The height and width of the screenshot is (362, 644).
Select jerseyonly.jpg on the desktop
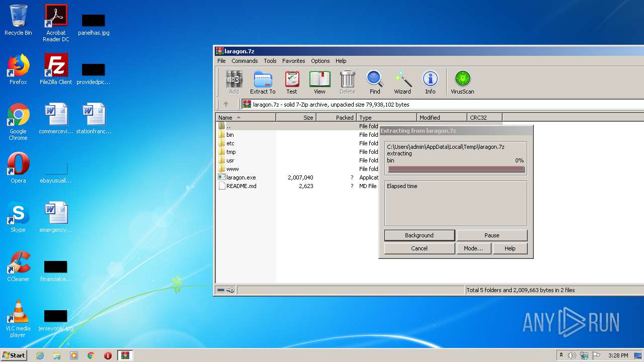(x=56, y=320)
